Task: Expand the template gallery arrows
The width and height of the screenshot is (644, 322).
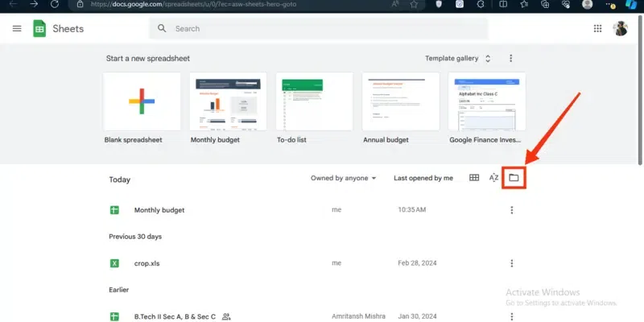Action: pos(488,58)
